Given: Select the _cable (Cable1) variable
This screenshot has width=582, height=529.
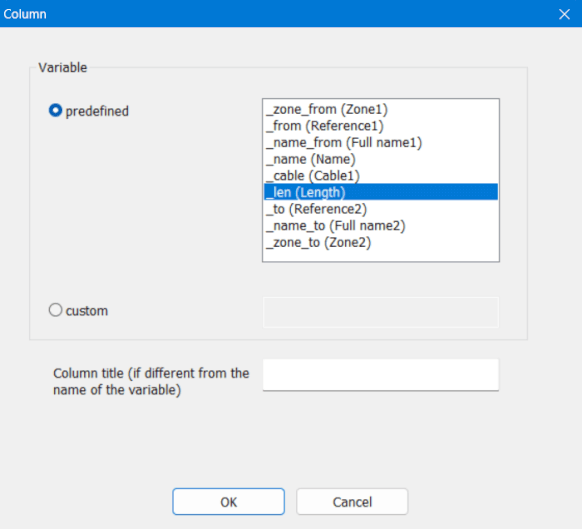Looking at the screenshot, I should pos(381,176).
